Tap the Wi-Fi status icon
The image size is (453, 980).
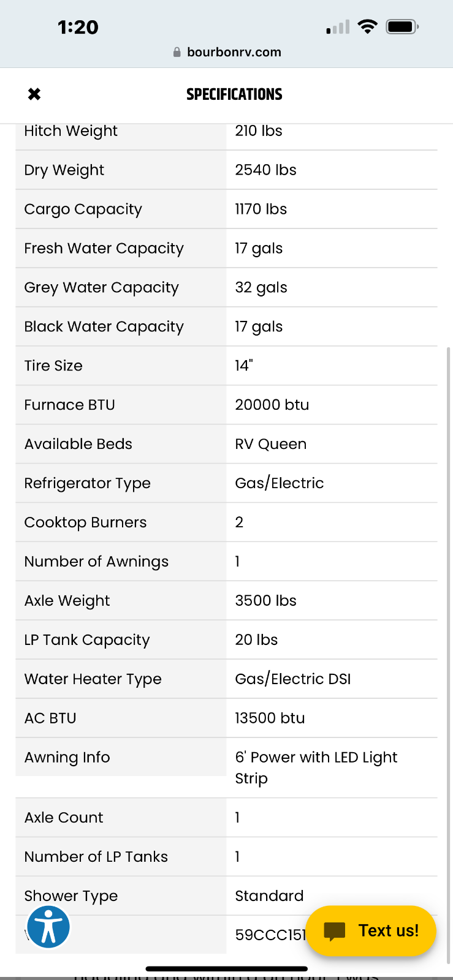coord(367,26)
